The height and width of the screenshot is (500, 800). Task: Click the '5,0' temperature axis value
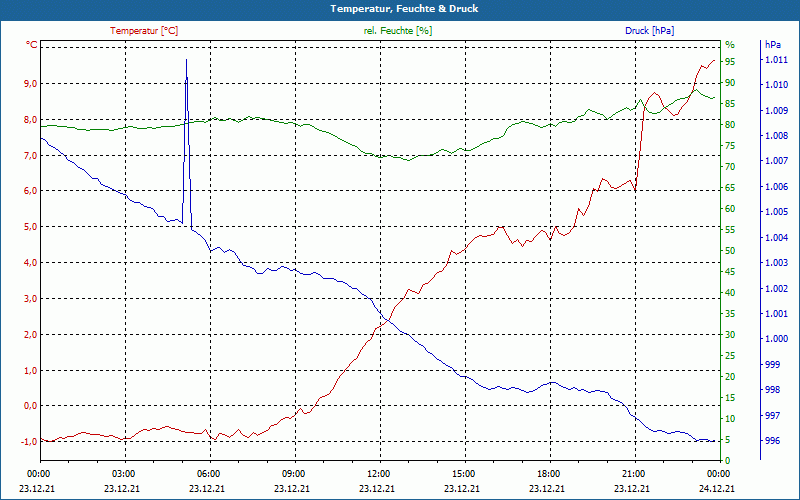click(31, 227)
